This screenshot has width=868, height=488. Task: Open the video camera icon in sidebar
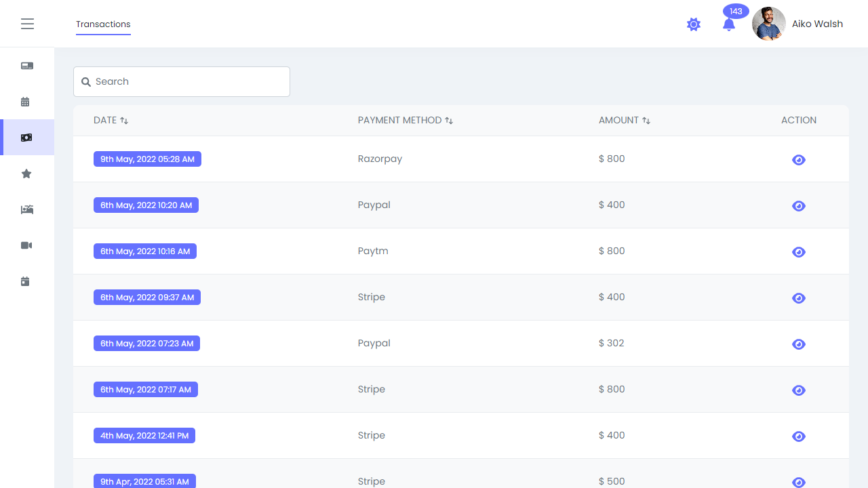point(26,245)
